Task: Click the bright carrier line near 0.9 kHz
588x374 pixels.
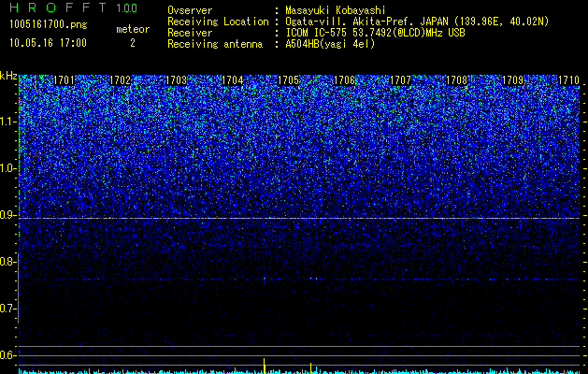Action: (299, 218)
